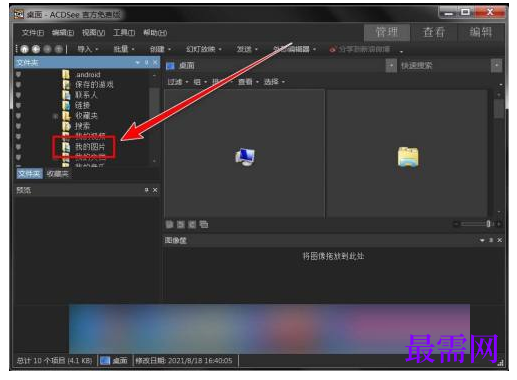Switch to 收藏夹 bottom tab

click(57, 174)
